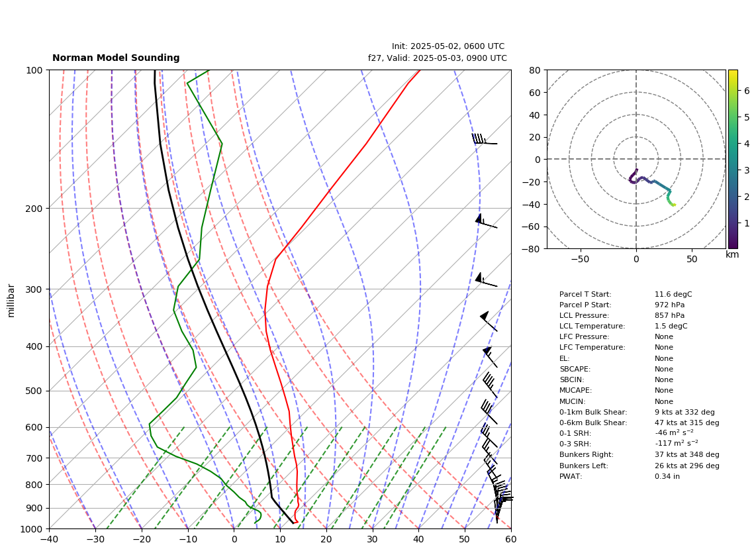Click the '26 kts at 296 deg' value
This screenshot has height=551, width=756.
(687, 466)
